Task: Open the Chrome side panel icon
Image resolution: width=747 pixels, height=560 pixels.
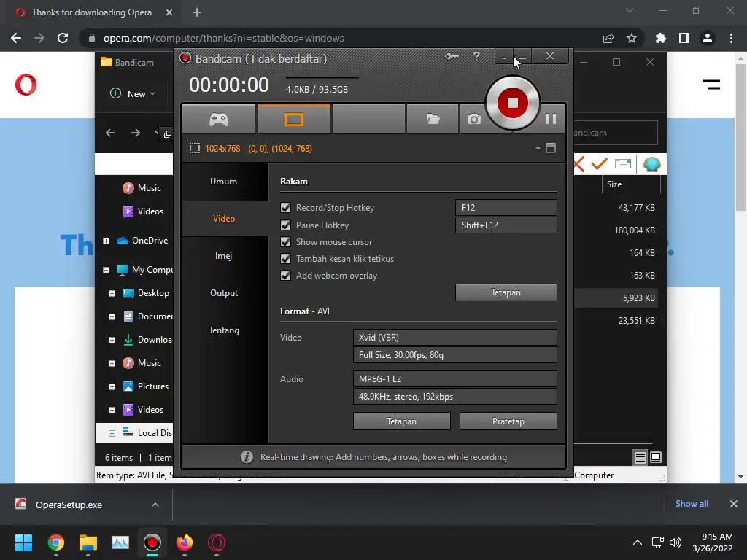Action: [x=684, y=38]
